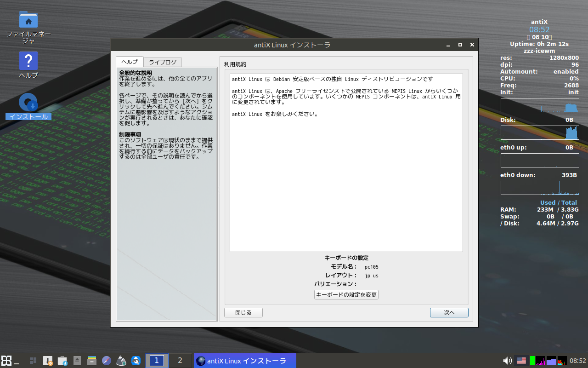Click the 閉じる button
Viewport: 588px width, 368px height.
(x=243, y=313)
